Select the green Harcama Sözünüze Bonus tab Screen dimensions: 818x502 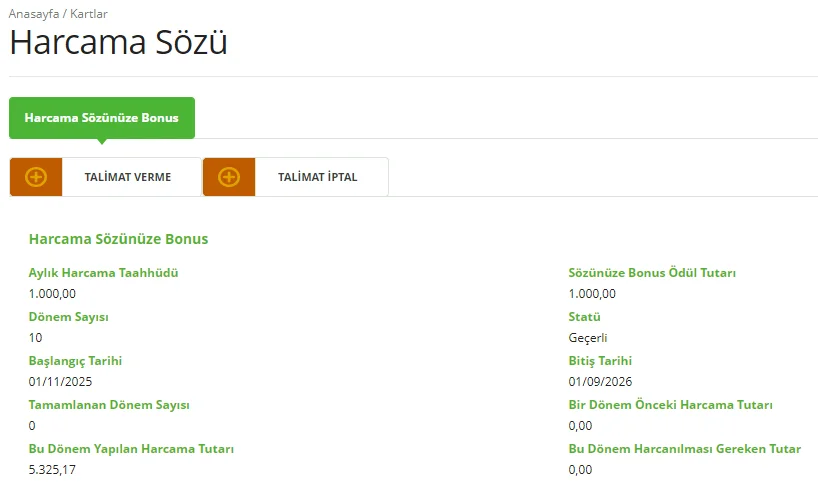point(101,118)
